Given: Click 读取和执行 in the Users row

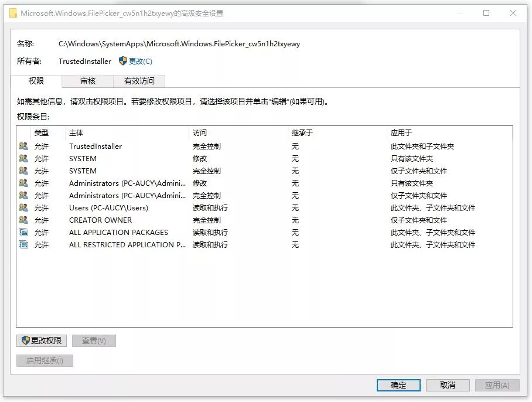Looking at the screenshot, I should (210, 207).
